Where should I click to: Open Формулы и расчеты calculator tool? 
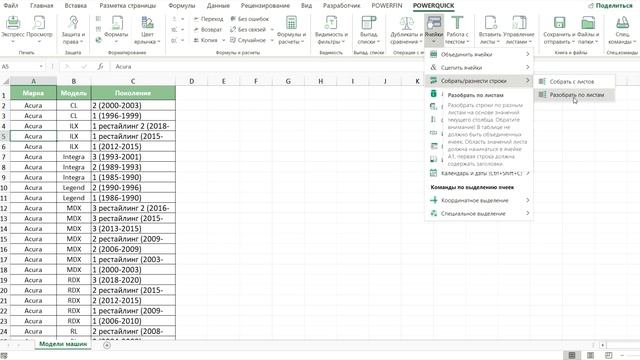coord(291,29)
